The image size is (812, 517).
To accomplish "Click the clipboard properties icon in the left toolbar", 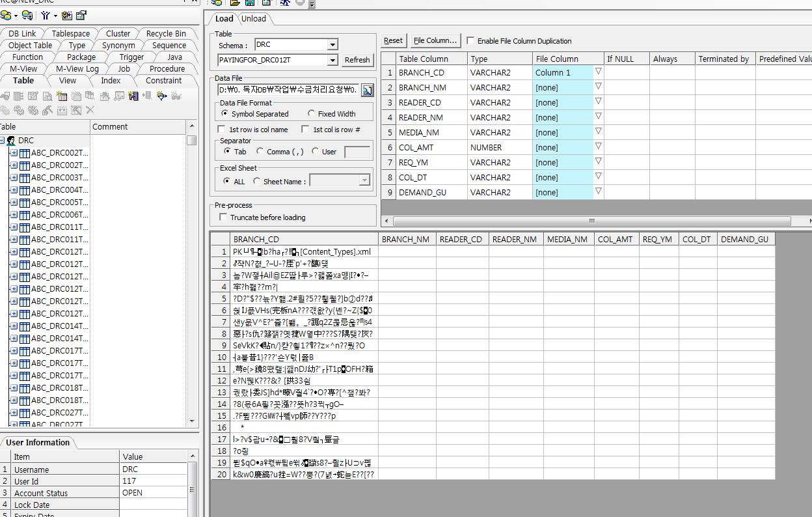I will [x=81, y=15].
